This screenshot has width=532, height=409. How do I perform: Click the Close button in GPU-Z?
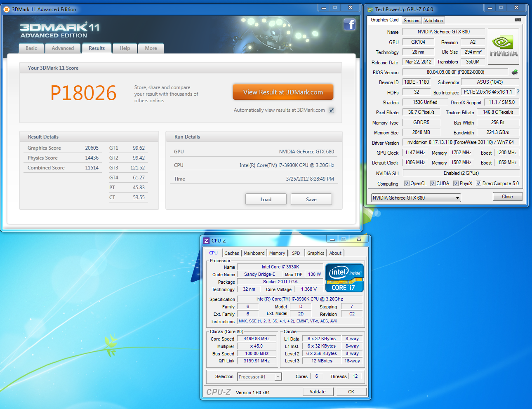point(508,197)
